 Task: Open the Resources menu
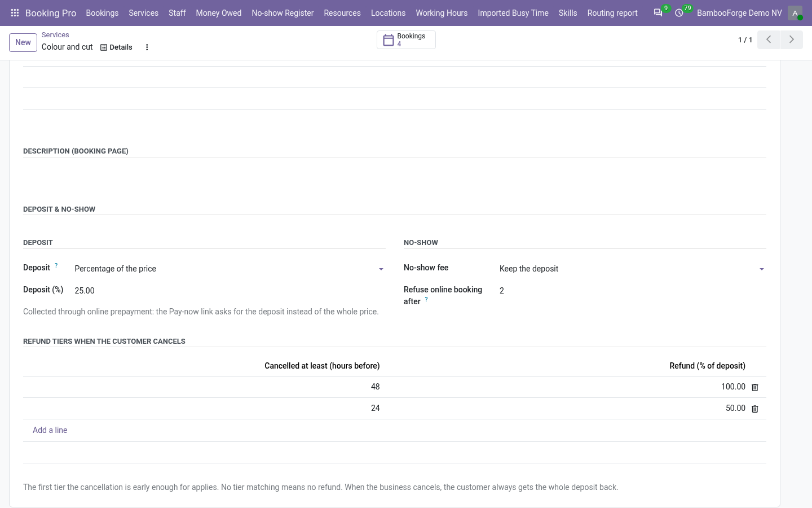(x=342, y=13)
